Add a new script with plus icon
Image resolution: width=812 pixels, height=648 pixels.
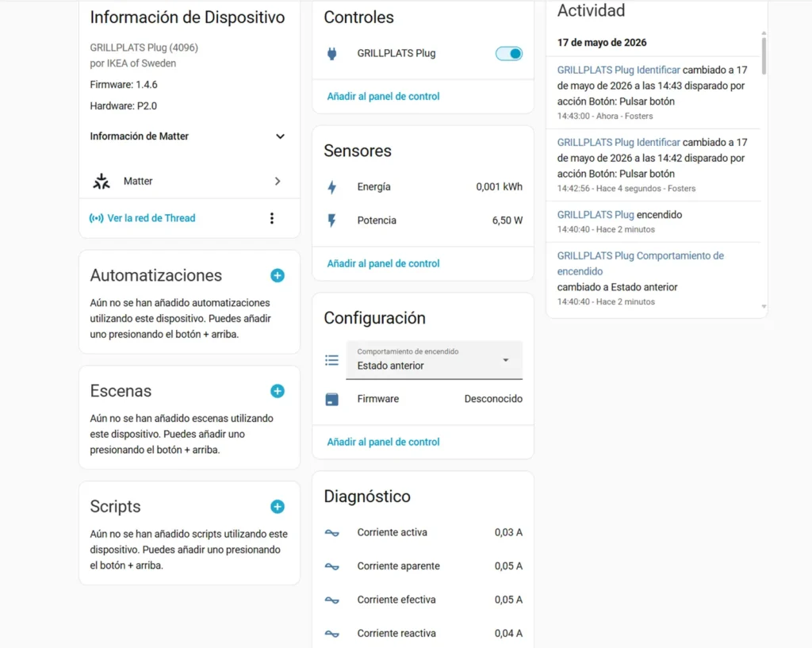278,507
